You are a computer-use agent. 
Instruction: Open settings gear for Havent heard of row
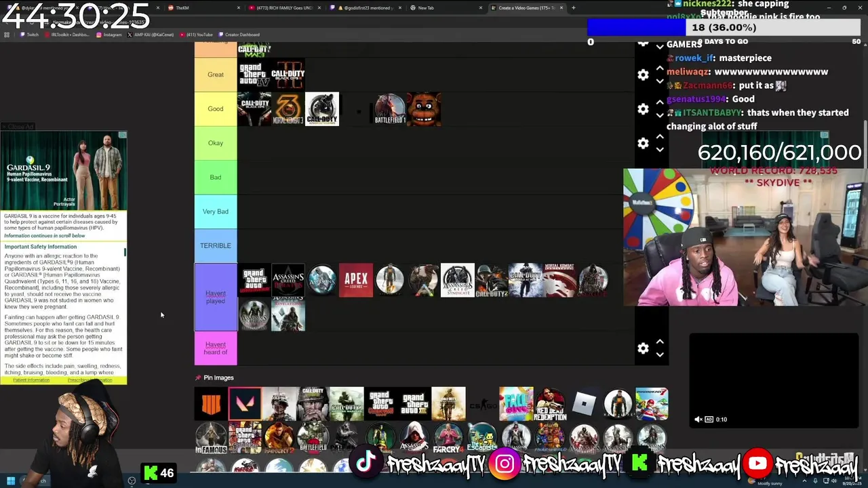click(643, 348)
